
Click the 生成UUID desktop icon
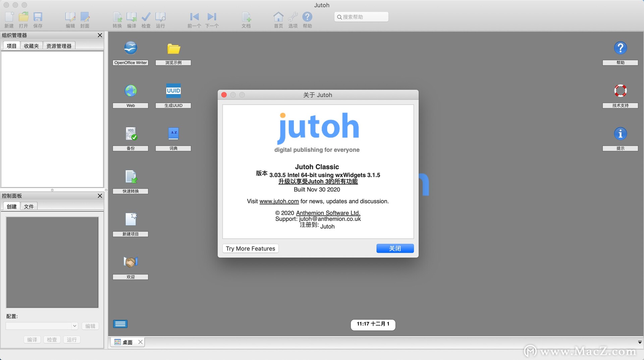173,91
